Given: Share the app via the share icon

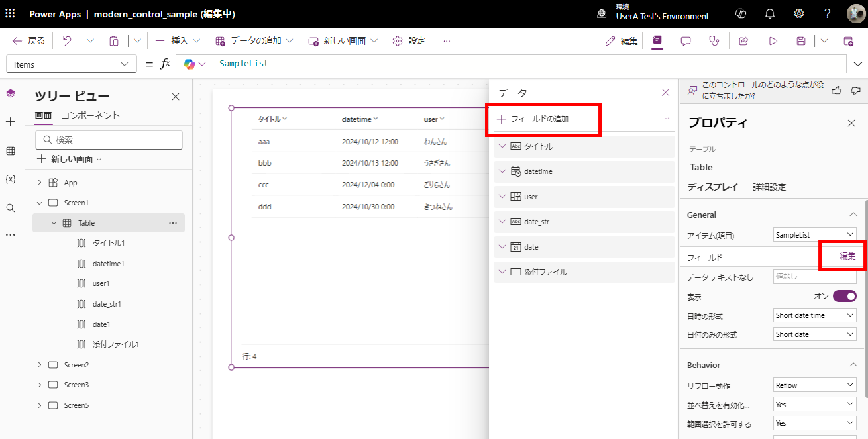Looking at the screenshot, I should coord(743,40).
